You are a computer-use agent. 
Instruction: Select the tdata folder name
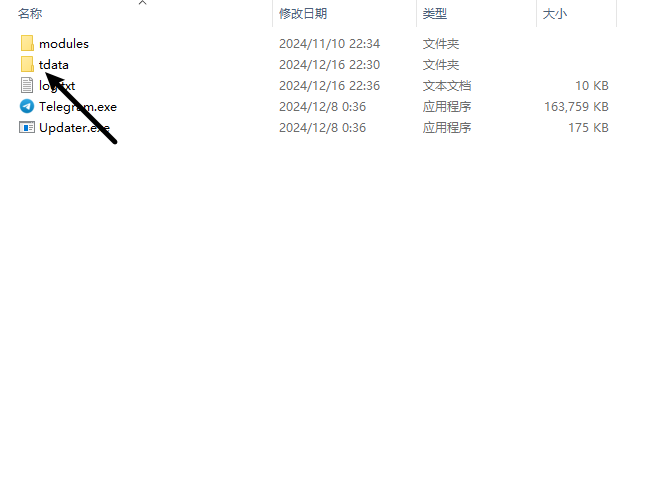[54, 65]
